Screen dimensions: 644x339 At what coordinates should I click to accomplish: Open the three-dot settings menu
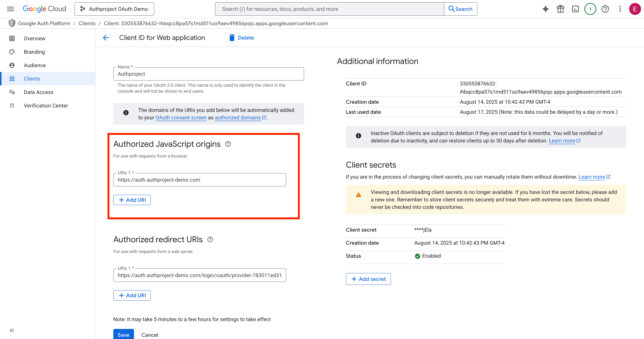[x=620, y=9]
